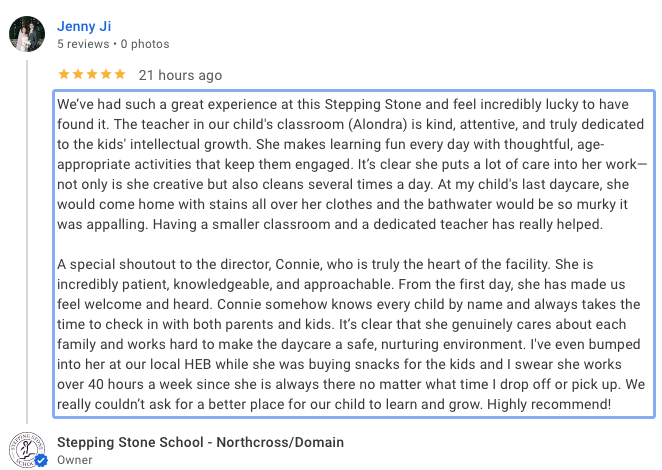Click the Stepping Stone School logo
This screenshot has height=470, width=662.
coord(27,450)
